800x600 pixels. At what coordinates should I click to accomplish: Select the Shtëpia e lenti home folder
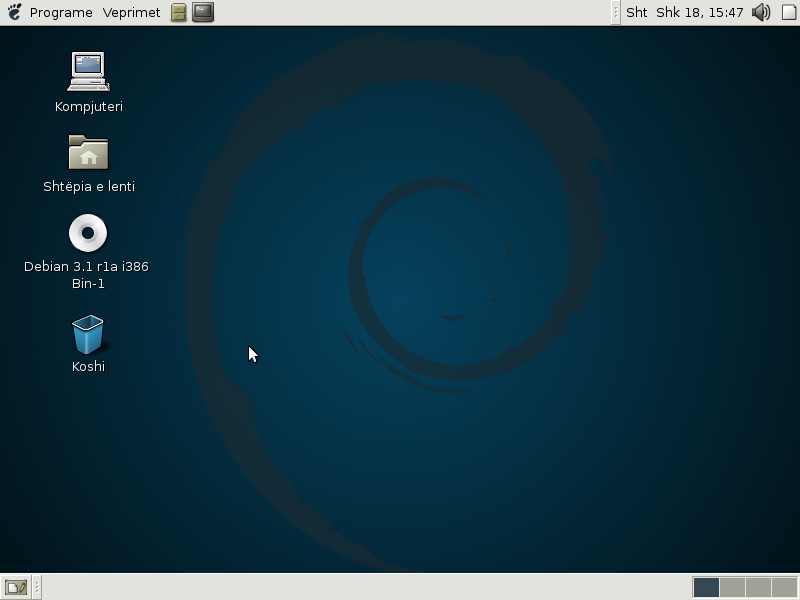click(x=88, y=152)
